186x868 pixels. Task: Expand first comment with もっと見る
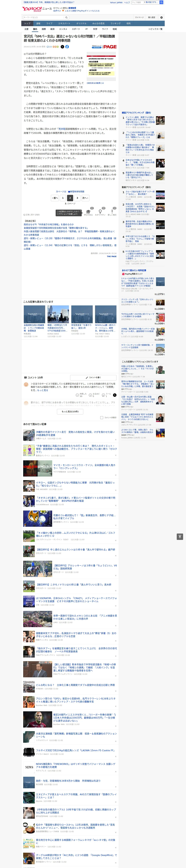coord(43,390)
